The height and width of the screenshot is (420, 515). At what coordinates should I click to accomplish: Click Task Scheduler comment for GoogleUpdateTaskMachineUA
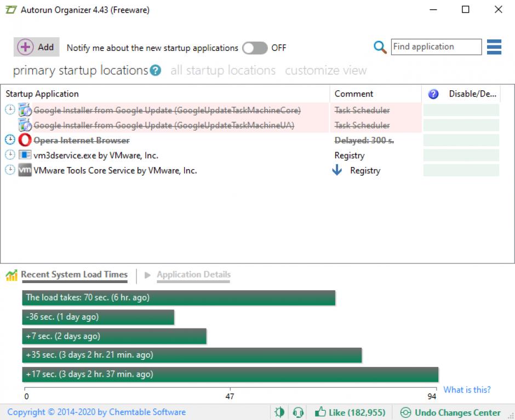point(362,125)
